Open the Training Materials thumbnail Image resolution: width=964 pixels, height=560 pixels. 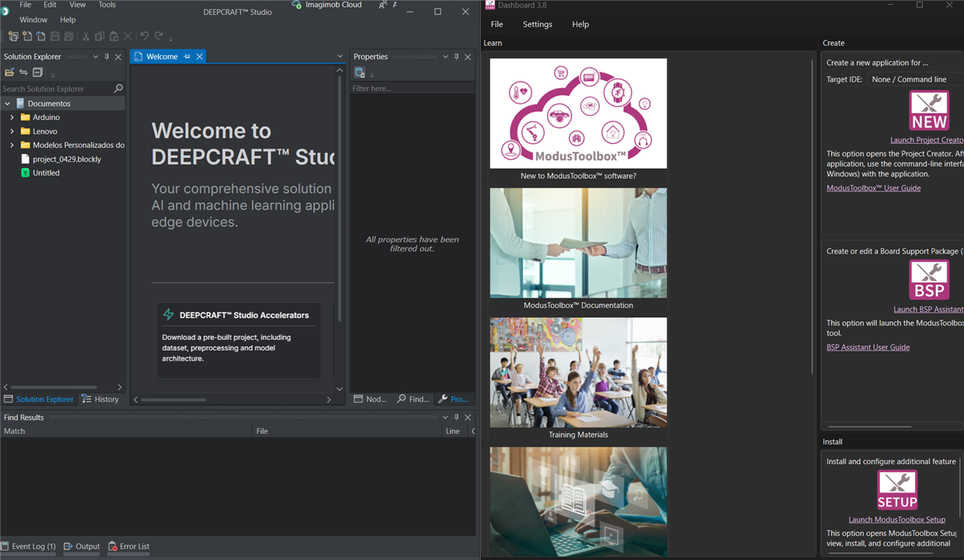point(578,372)
